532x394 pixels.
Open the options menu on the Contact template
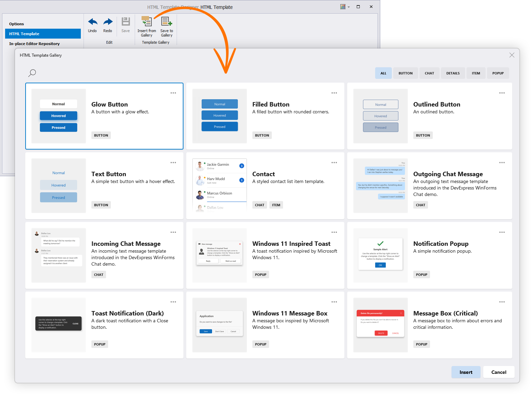334,163
